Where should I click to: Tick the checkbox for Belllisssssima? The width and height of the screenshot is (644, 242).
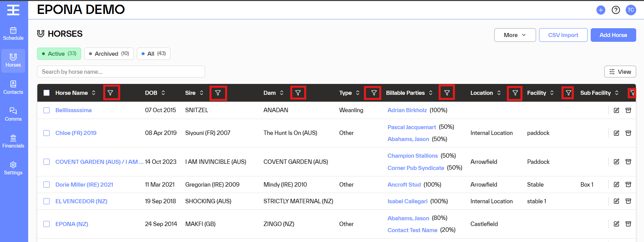(x=47, y=110)
